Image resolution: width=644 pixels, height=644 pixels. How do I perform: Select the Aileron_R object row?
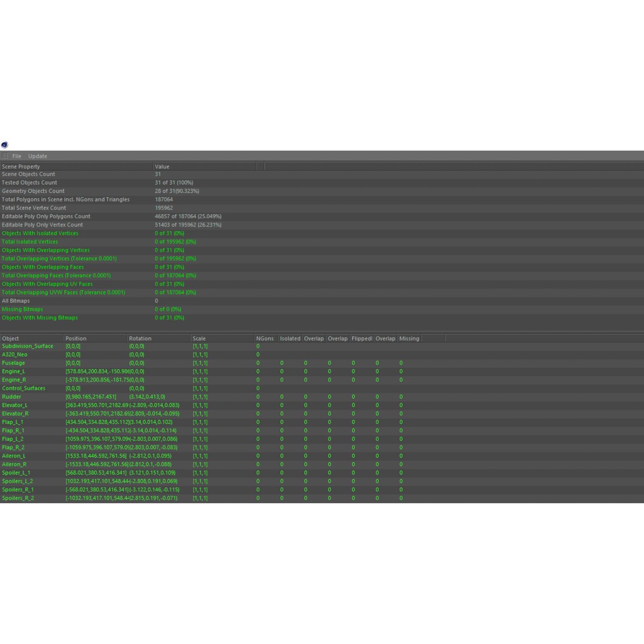pyautogui.click(x=322, y=464)
